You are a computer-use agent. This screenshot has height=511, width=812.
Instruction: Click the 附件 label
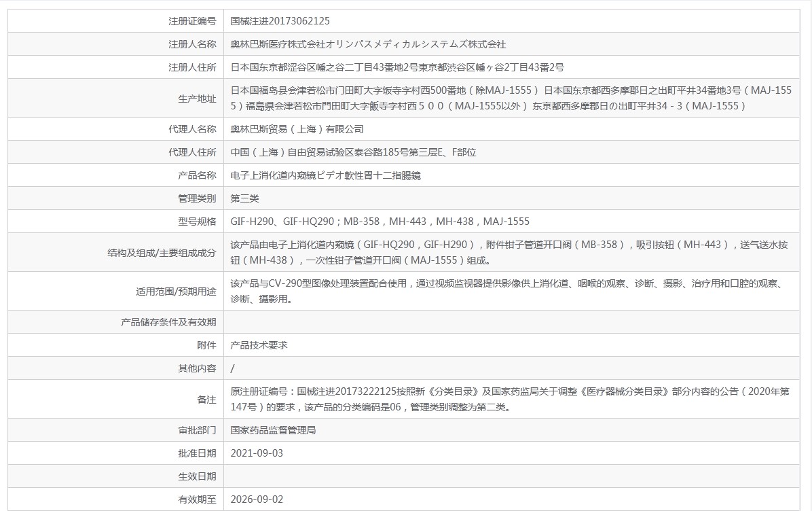coord(206,345)
